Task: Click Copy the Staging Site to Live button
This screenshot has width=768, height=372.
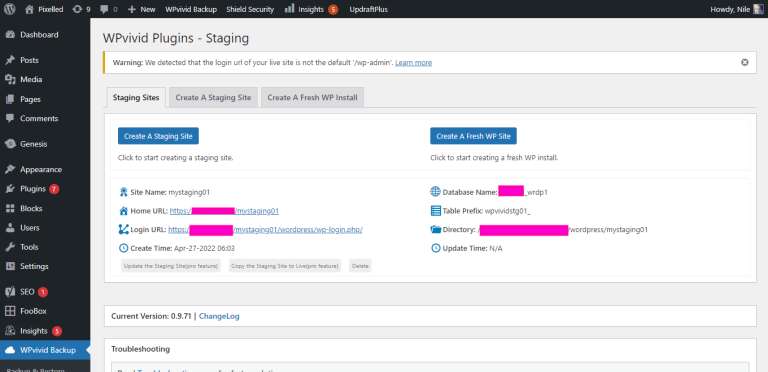Action: [x=285, y=266]
